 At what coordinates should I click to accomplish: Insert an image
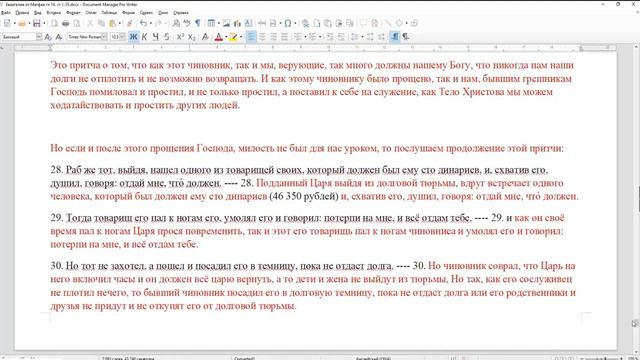pyautogui.click(x=226, y=24)
